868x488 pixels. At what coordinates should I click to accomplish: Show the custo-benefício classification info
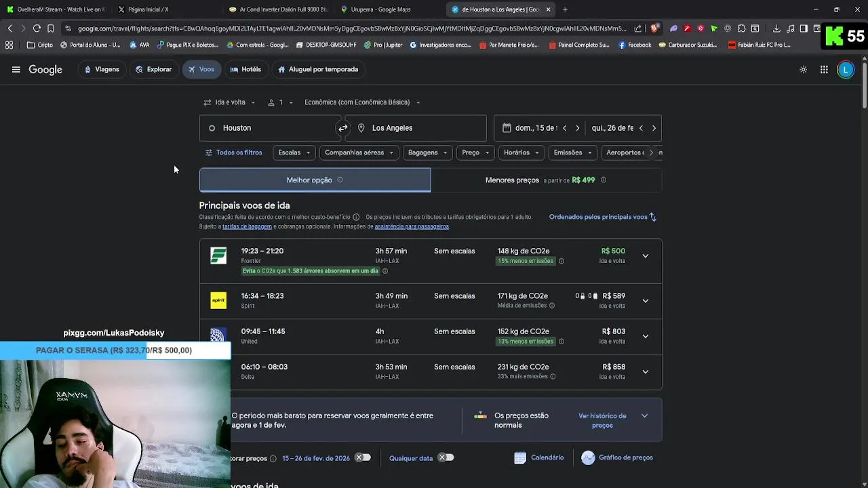pyautogui.click(x=356, y=217)
